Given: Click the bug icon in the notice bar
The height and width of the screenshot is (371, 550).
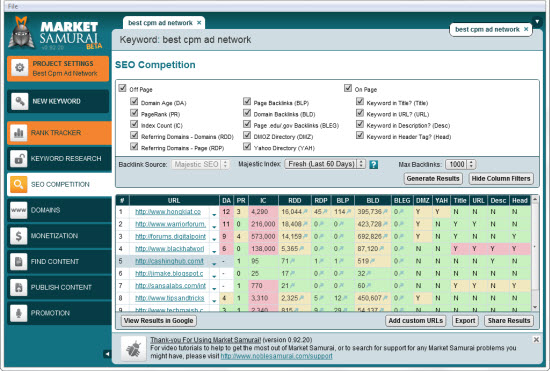Looking at the screenshot, I should click(133, 349).
